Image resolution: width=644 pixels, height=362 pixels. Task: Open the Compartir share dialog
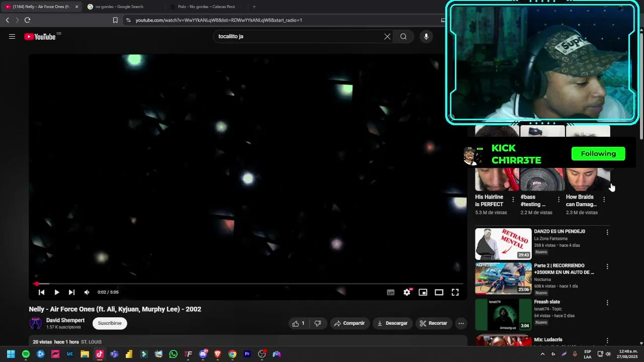350,323
